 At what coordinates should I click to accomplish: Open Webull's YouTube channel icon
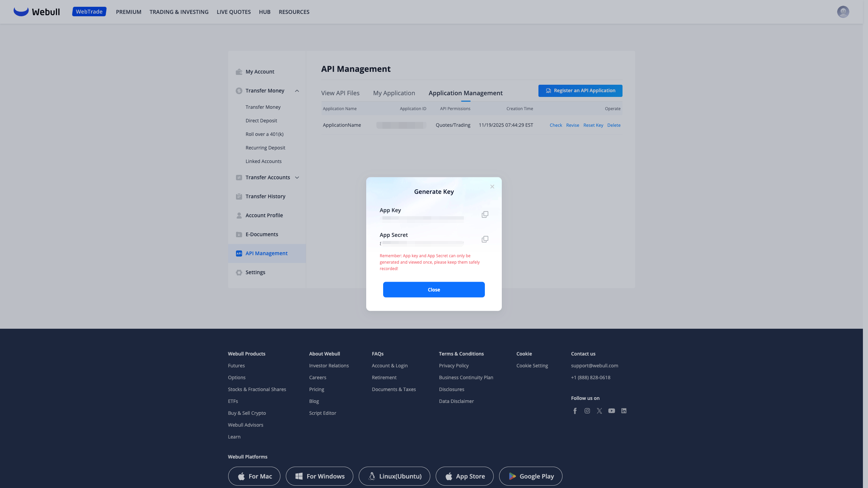(x=612, y=411)
